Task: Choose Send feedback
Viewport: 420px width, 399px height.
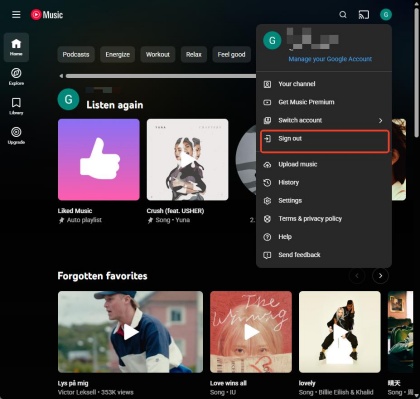Action: pos(324,255)
